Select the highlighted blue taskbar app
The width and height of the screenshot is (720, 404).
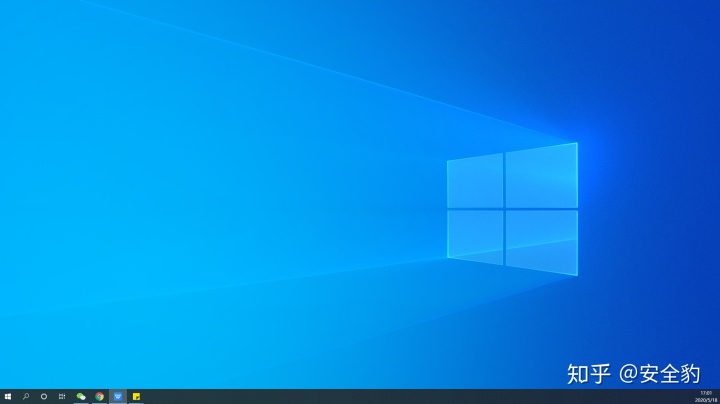click(118, 396)
